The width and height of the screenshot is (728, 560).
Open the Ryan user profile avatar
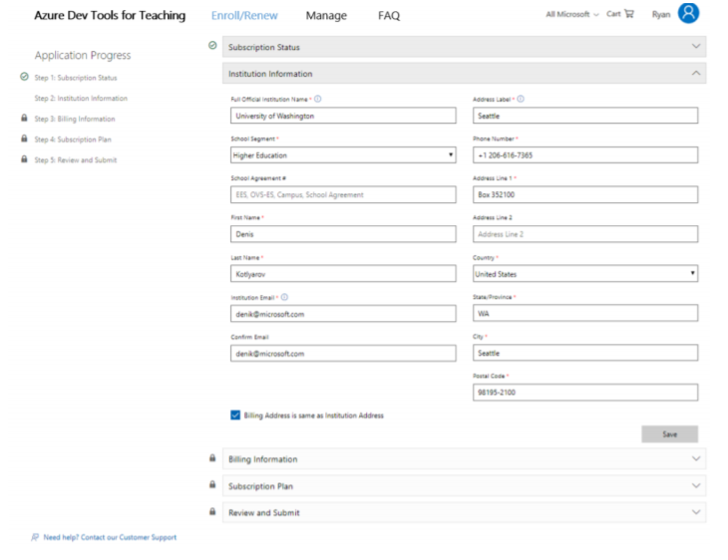point(688,13)
